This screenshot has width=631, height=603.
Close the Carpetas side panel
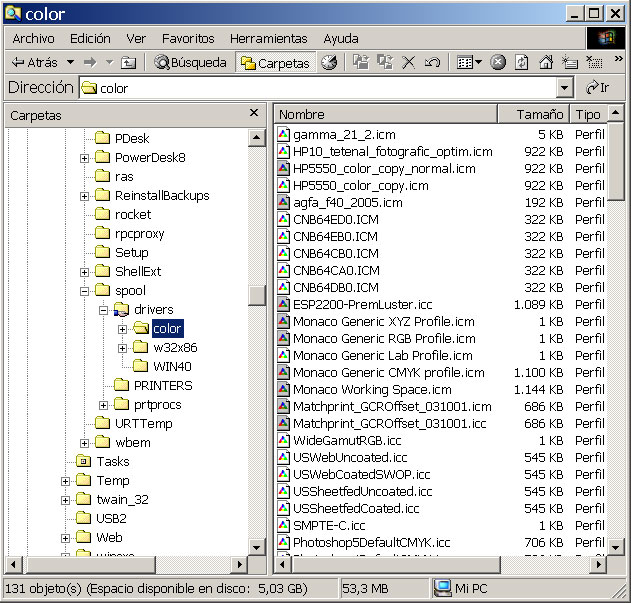click(x=254, y=114)
